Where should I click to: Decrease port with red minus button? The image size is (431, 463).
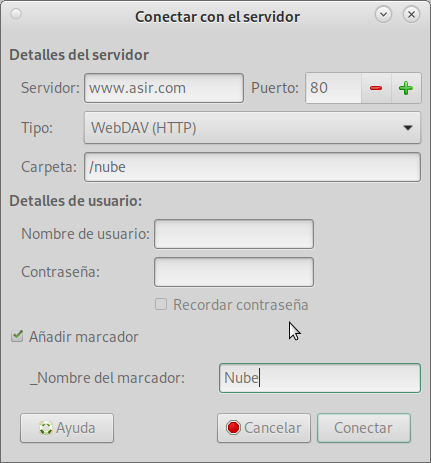point(376,88)
